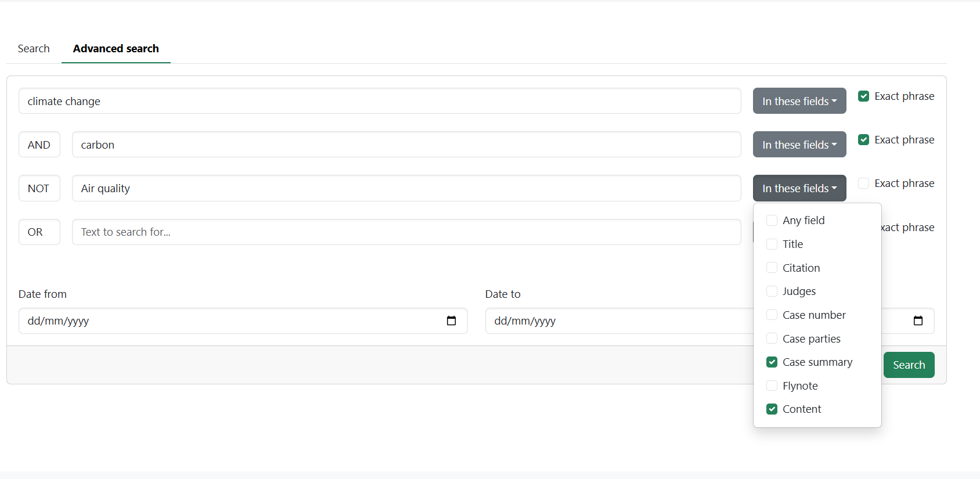980x479 pixels.
Task: Click the empty Text to search for field
Action: coord(406,232)
